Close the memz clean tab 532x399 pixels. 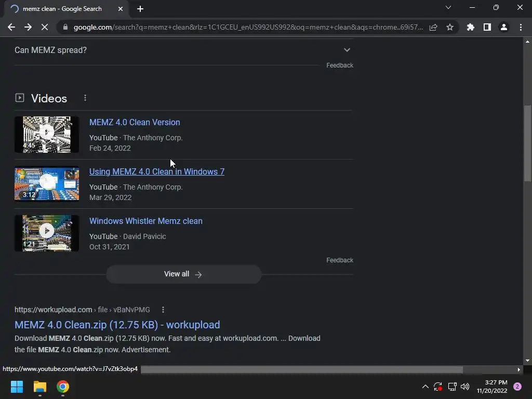coord(121,9)
